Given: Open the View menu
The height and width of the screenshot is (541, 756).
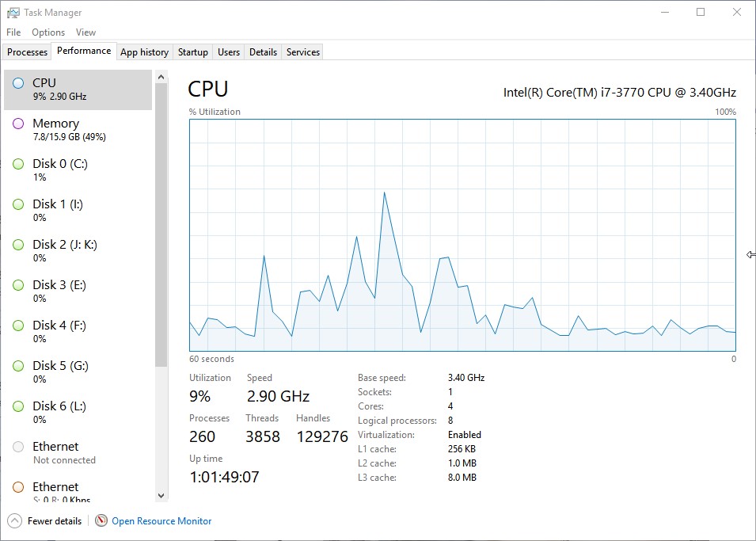Looking at the screenshot, I should (x=85, y=32).
